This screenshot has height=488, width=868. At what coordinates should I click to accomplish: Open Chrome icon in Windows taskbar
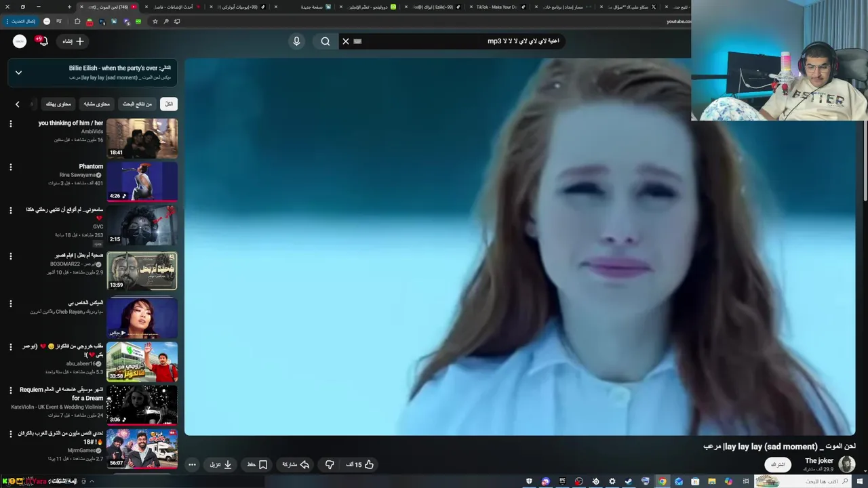pyautogui.click(x=662, y=482)
